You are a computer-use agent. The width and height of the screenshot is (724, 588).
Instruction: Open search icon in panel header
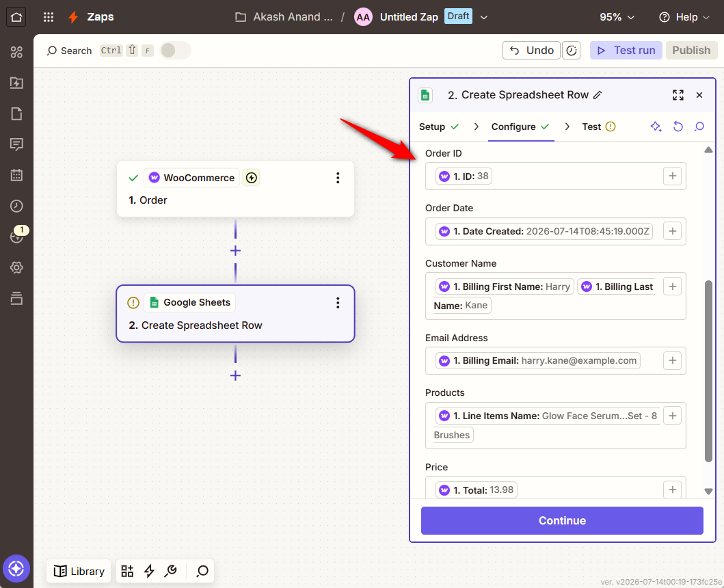pyautogui.click(x=699, y=126)
